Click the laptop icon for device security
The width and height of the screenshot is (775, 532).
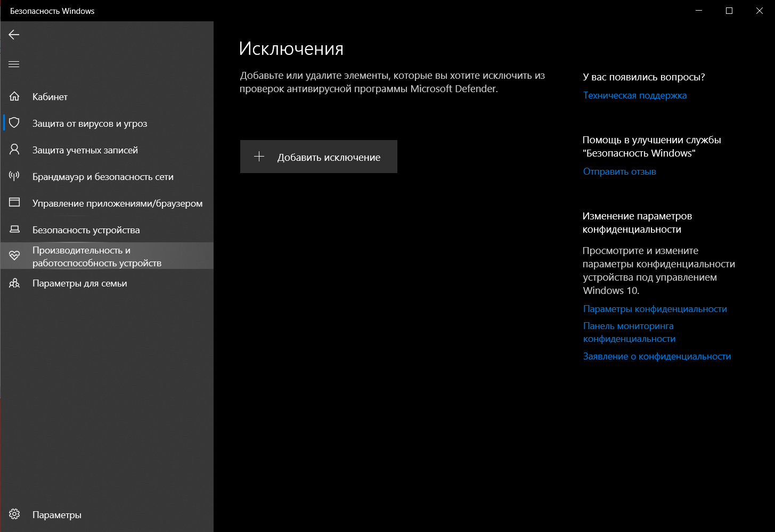(14, 230)
